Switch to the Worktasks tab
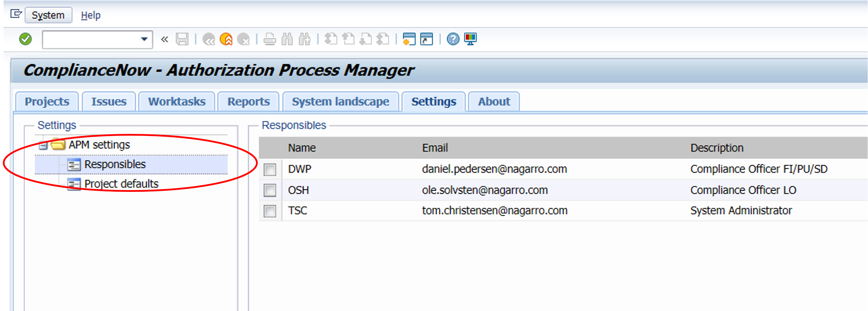Image resolution: width=868 pixels, height=311 pixels. point(177,102)
